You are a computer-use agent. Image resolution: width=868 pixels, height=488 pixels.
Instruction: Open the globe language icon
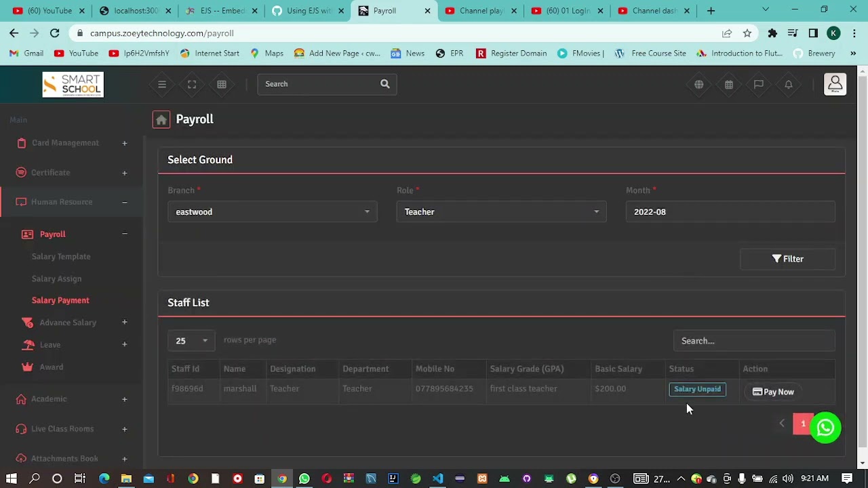[x=698, y=85]
